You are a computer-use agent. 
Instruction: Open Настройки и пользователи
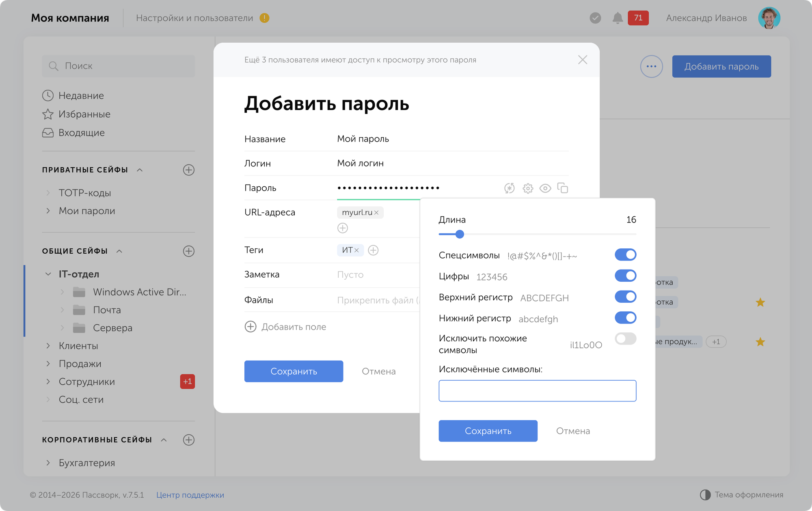pos(195,17)
